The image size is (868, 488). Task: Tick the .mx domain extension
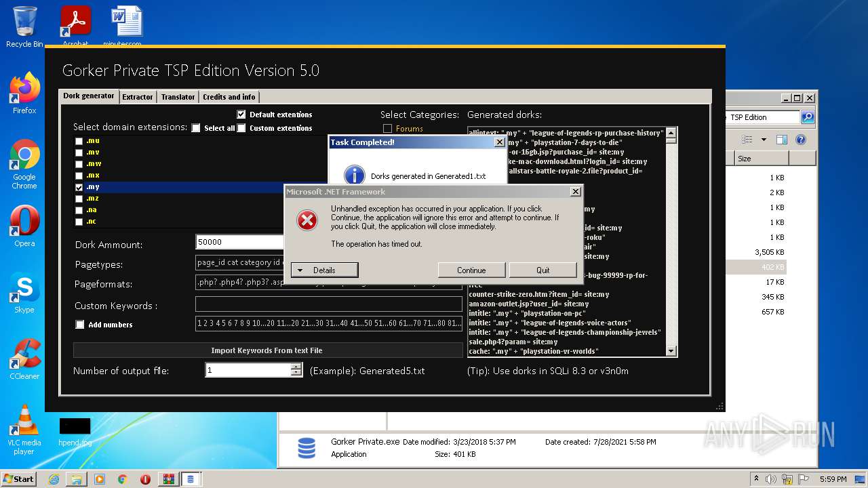(x=79, y=176)
